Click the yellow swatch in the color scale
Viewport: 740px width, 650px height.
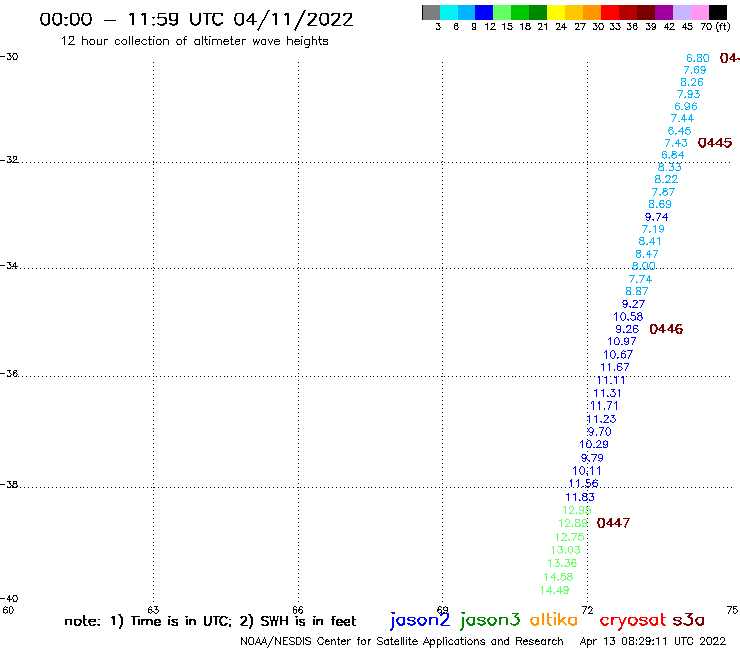556,12
